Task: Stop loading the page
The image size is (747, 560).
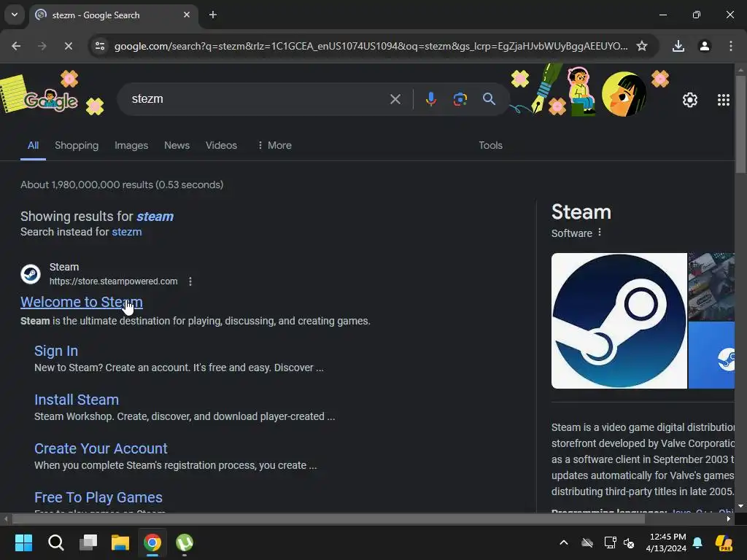Action: click(68, 46)
